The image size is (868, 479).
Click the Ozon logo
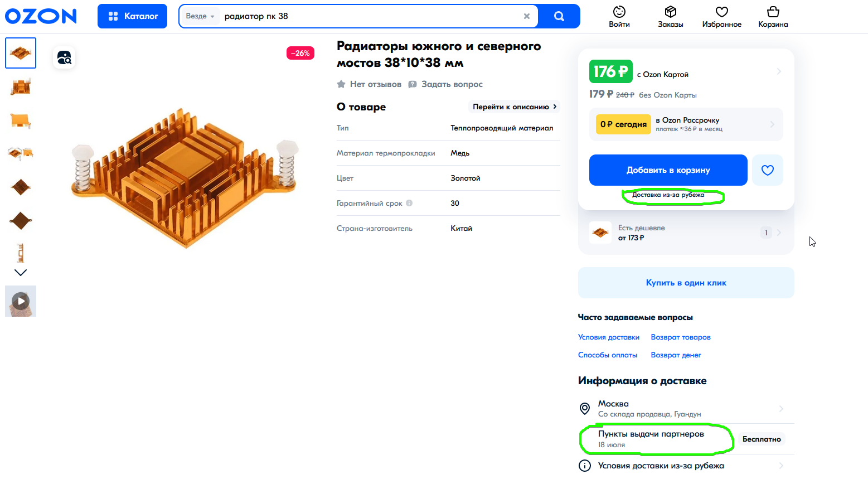[41, 16]
